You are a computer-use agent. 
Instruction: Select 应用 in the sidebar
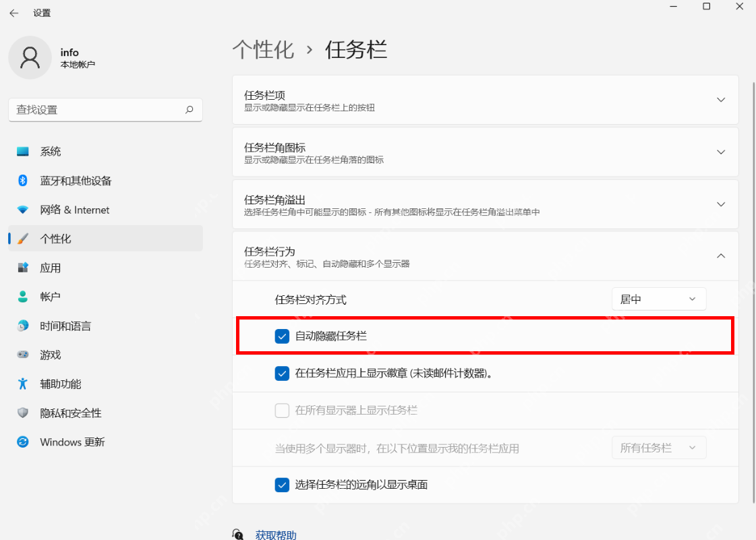(106, 268)
